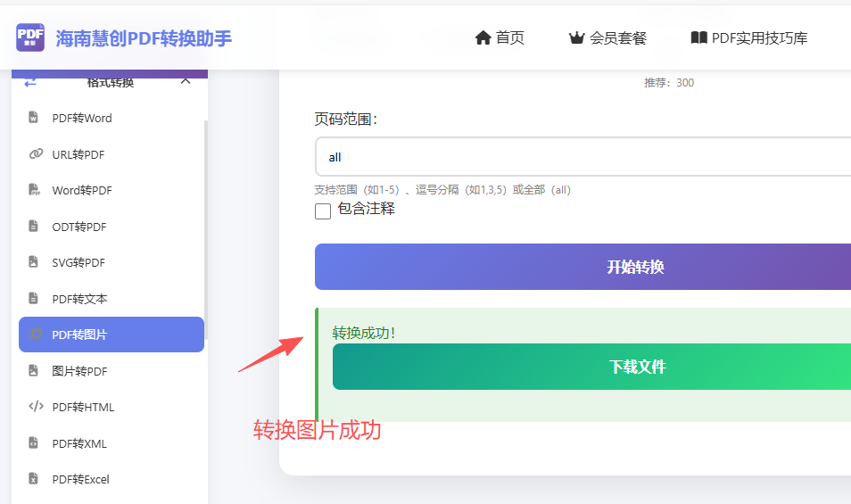851x504 pixels.
Task: Select PDF转HTML in the sidebar
Action: pos(112,407)
